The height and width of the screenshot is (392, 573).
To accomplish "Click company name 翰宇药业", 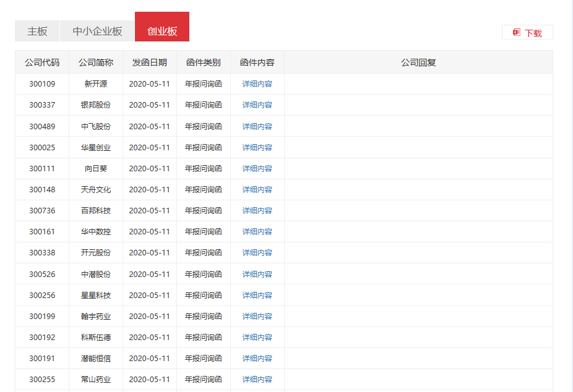I will point(96,317).
